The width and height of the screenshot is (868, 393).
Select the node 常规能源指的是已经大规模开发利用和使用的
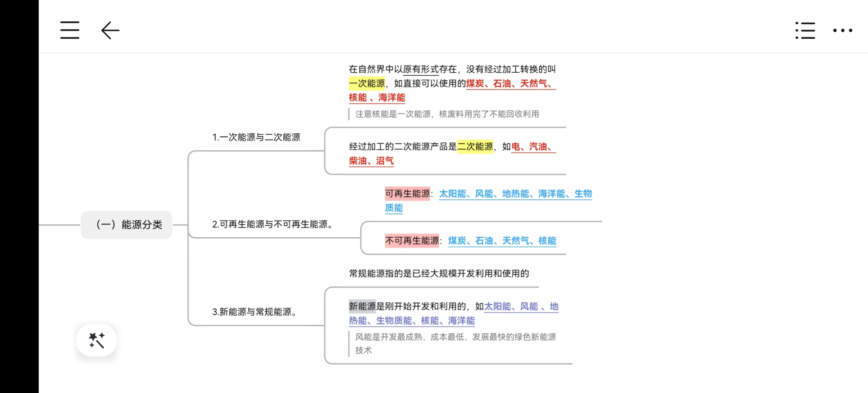click(x=439, y=273)
